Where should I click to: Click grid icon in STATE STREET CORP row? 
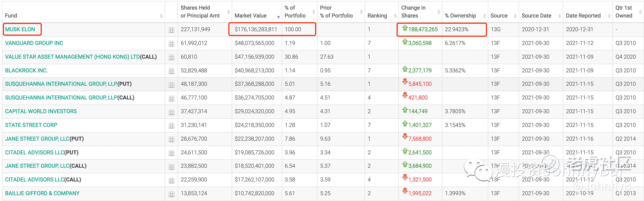coord(171,126)
